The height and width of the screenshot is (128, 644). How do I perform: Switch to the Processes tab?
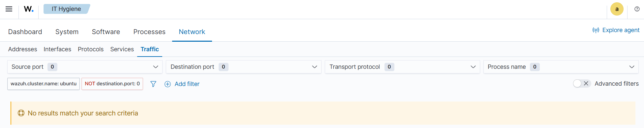(149, 32)
